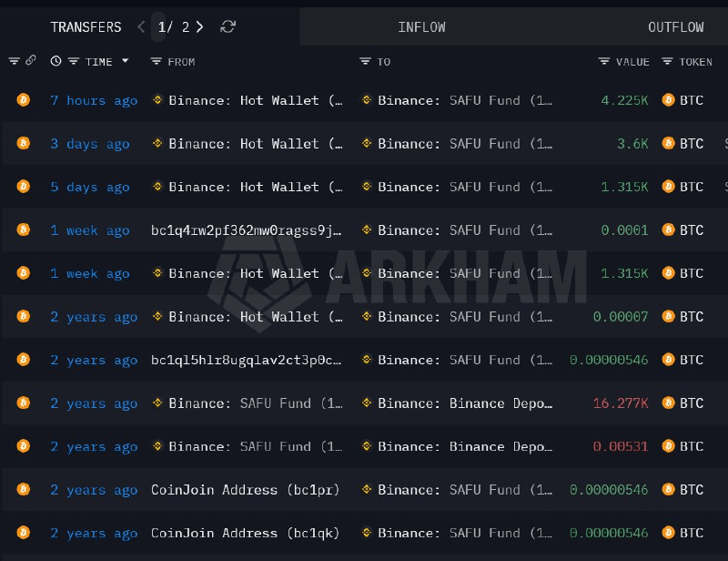Open the 7 hours ago transaction
This screenshot has width=728, height=561.
[94, 100]
